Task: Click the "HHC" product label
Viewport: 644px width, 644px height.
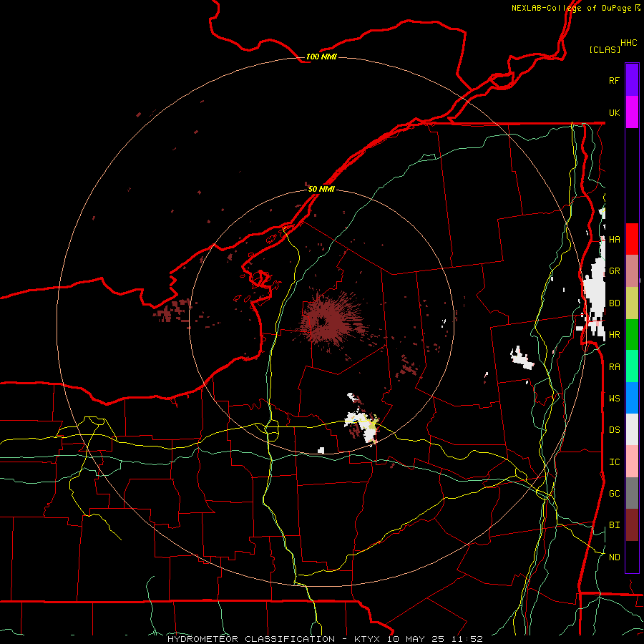Action: click(629, 43)
